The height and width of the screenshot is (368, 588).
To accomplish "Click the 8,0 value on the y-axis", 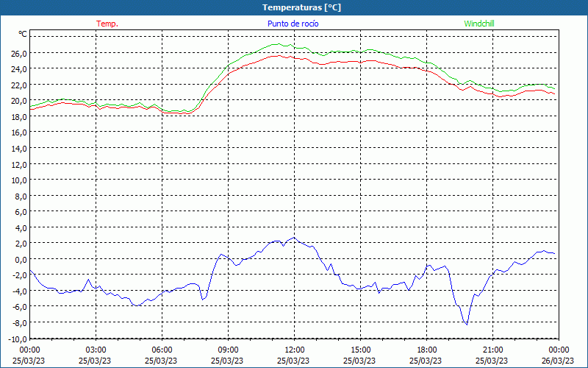I will click(x=21, y=197).
